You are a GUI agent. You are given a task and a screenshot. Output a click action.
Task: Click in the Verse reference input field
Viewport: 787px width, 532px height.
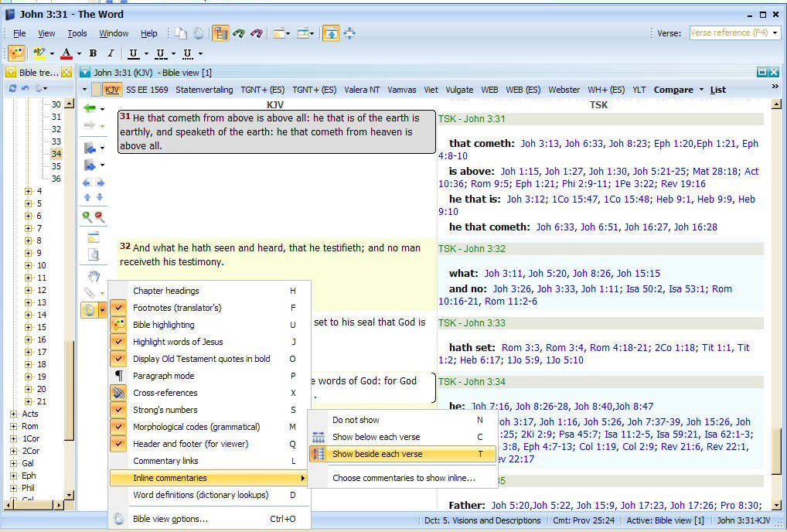[730, 33]
